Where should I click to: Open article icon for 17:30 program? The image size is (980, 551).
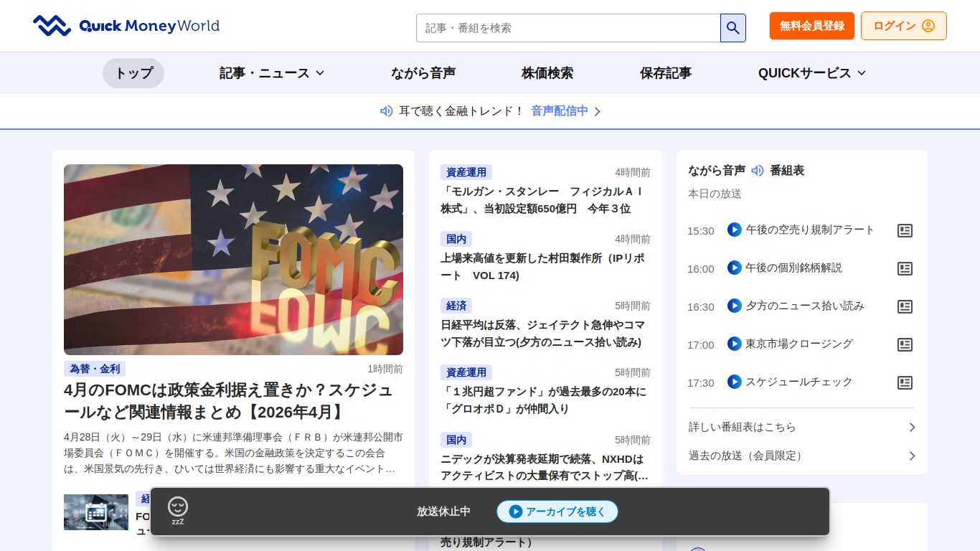905,382
